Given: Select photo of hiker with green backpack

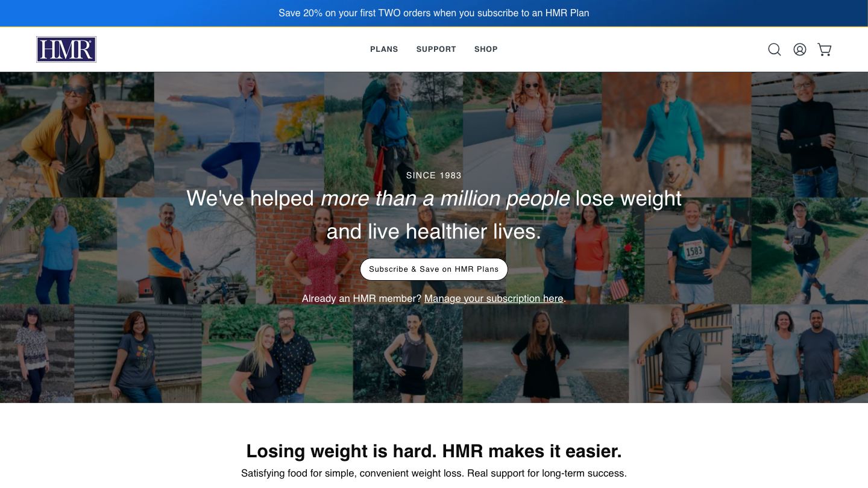Looking at the screenshot, I should click(x=394, y=135).
